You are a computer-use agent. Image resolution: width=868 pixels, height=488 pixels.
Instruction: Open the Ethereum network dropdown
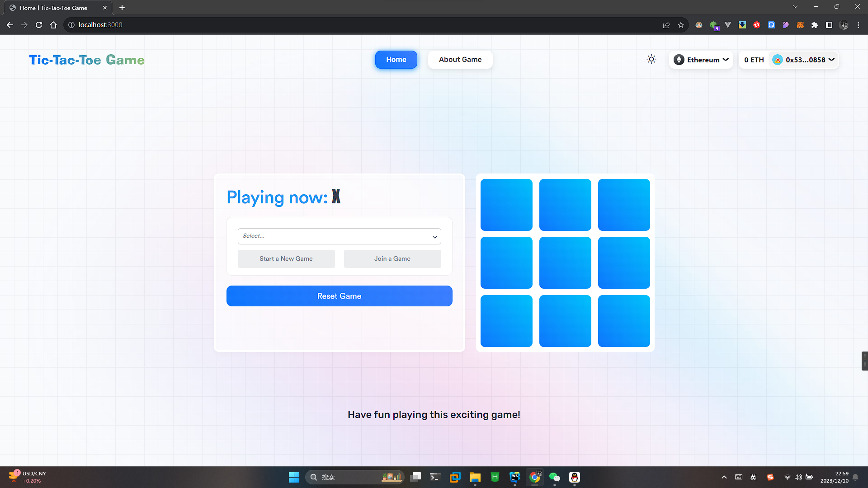(x=701, y=60)
